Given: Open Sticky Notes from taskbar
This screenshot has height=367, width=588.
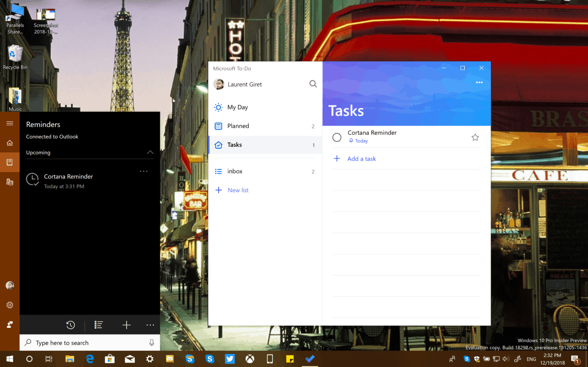Looking at the screenshot, I should [x=290, y=359].
